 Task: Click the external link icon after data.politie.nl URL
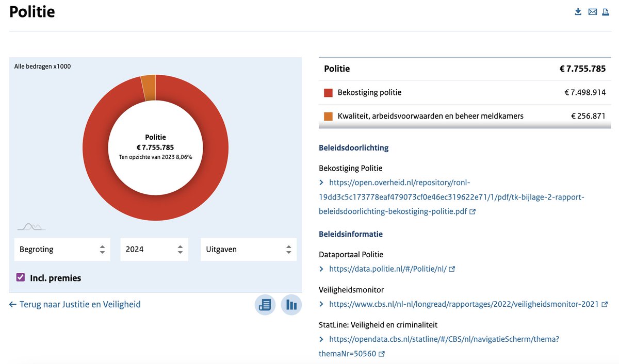point(452,269)
